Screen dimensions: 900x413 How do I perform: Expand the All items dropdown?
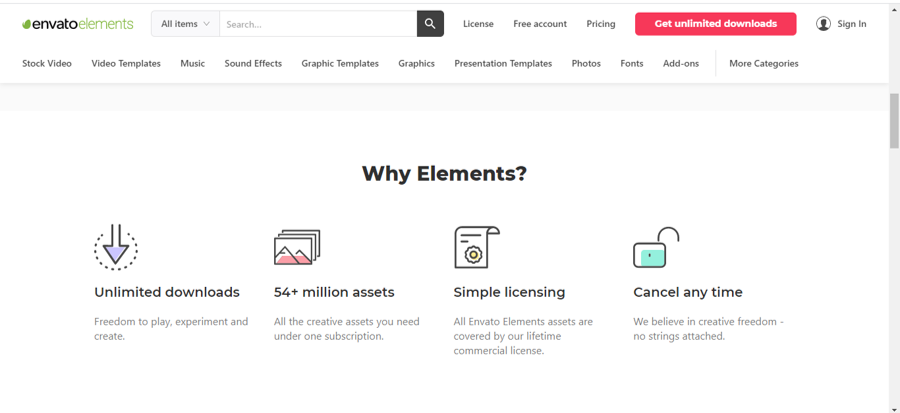[185, 24]
